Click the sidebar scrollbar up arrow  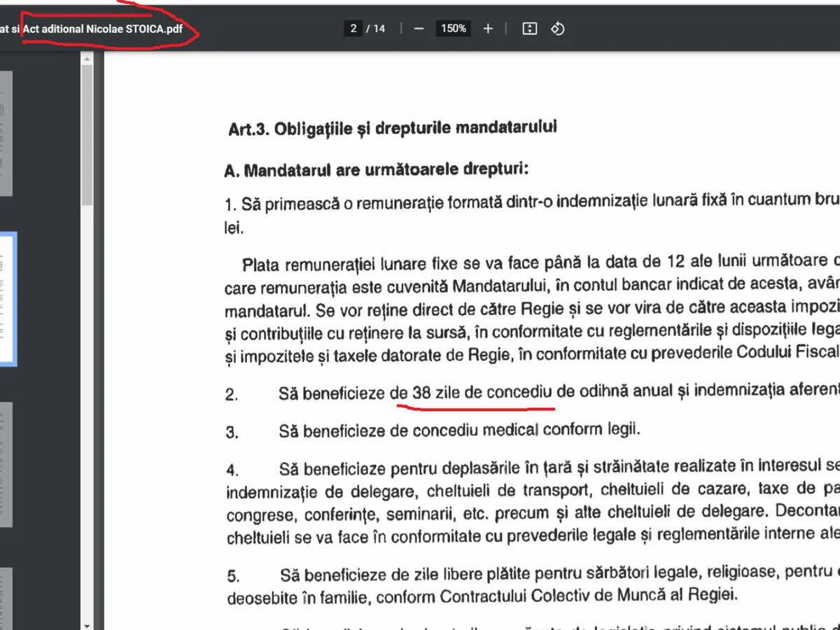tap(87, 59)
